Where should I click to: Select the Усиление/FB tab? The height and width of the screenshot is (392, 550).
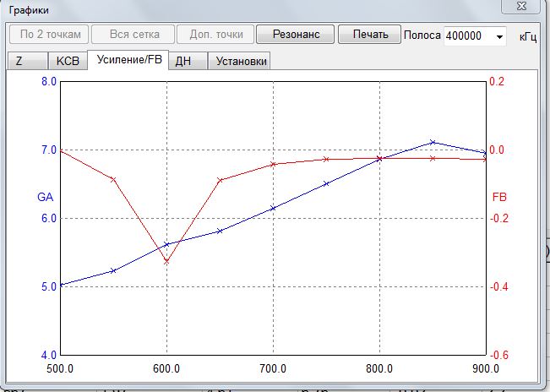click(128, 60)
